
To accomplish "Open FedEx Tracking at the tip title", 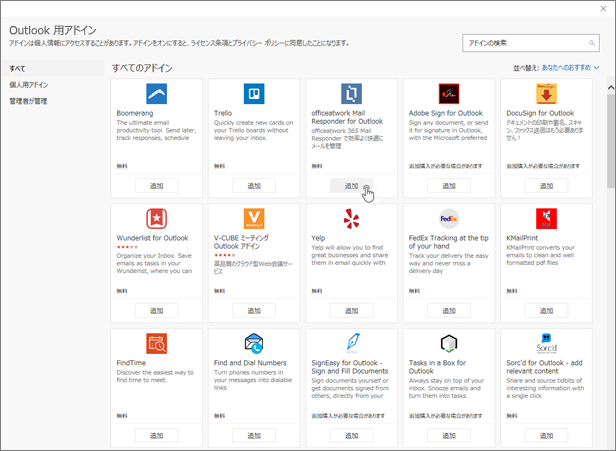I will click(449, 242).
